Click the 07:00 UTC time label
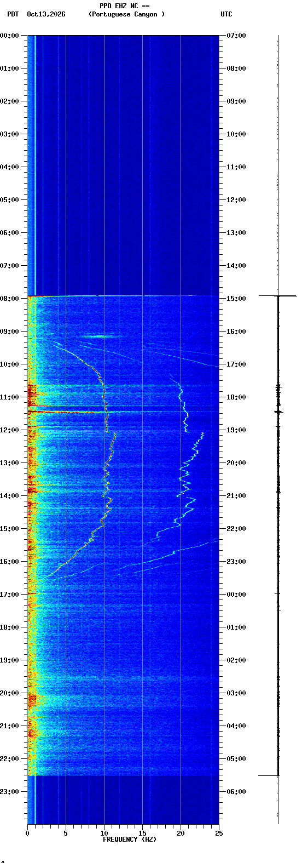The height and width of the screenshot is (868, 302). click(x=236, y=36)
